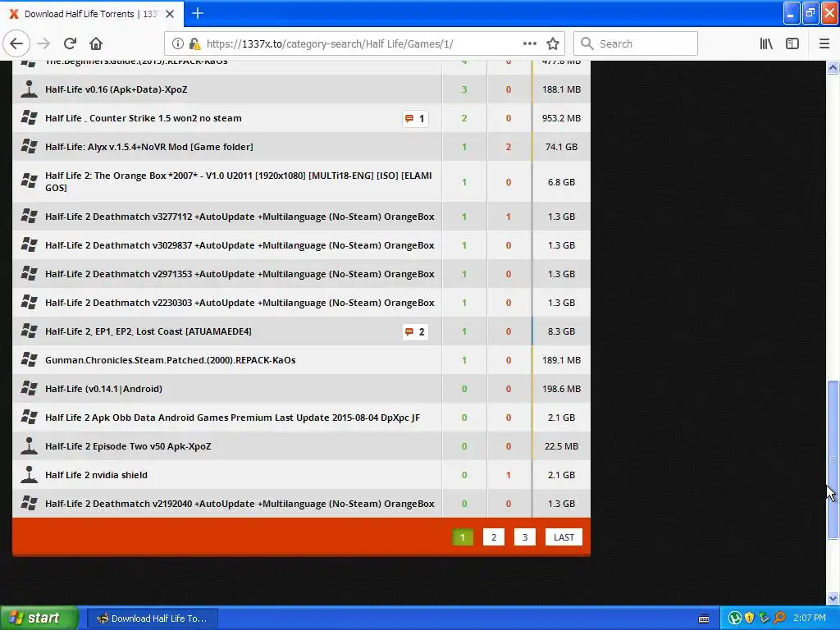Open Half Life 2: The Orange Box torrent
Image resolution: width=840 pixels, height=630 pixels.
click(239, 181)
